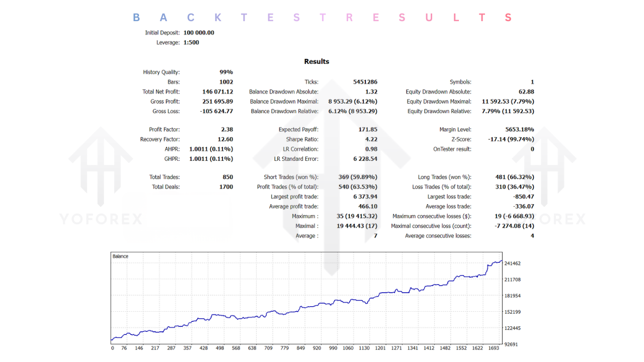Click the Results section heading
Image resolution: width=644 pixels, height=362 pixels.
point(316,61)
